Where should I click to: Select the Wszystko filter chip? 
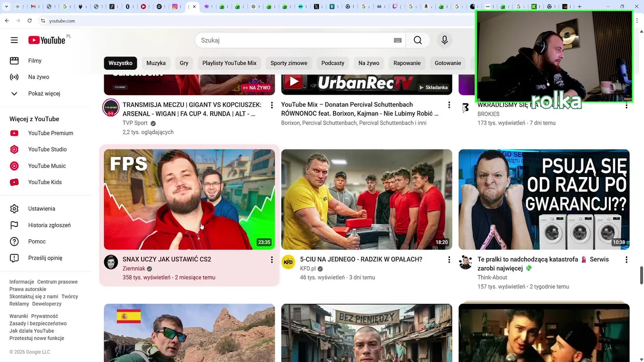click(x=120, y=63)
